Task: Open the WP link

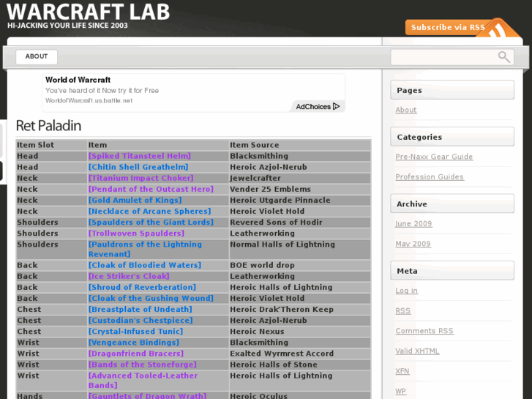Action: pyautogui.click(x=400, y=391)
